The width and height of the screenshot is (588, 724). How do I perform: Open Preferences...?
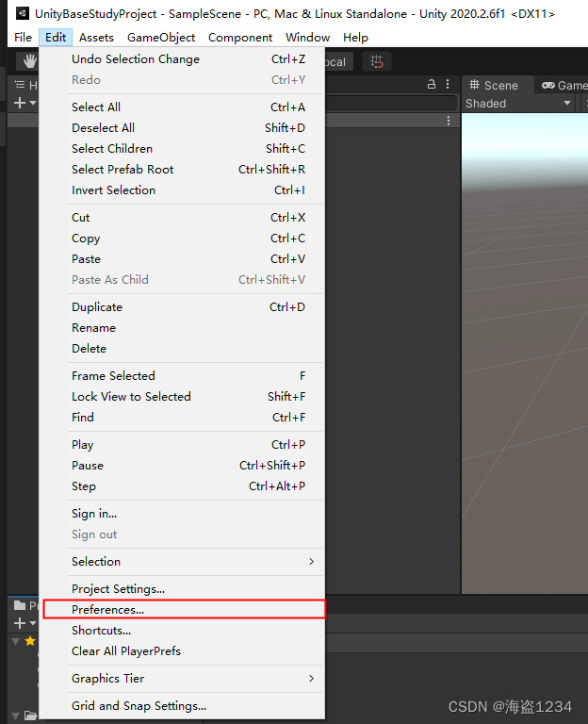click(184, 610)
